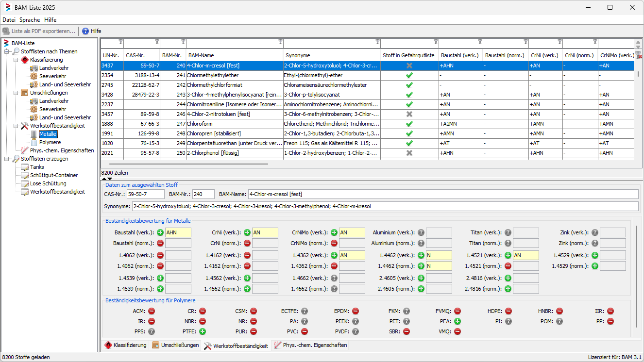Open the Sprache menu
The image size is (644, 362).
click(x=30, y=20)
